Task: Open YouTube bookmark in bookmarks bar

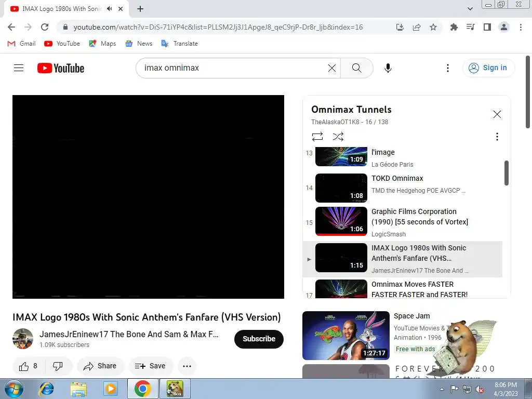Action: pos(62,44)
